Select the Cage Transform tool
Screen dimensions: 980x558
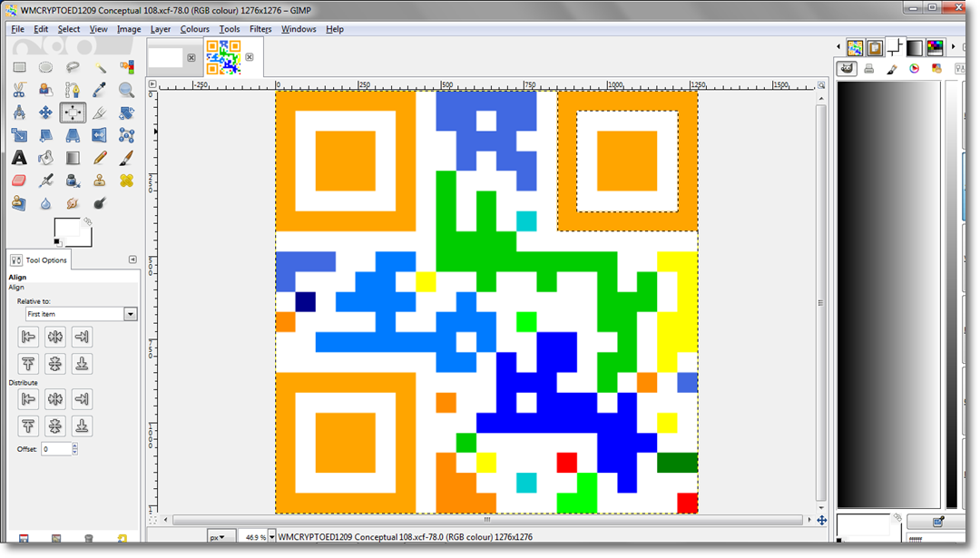click(x=127, y=135)
